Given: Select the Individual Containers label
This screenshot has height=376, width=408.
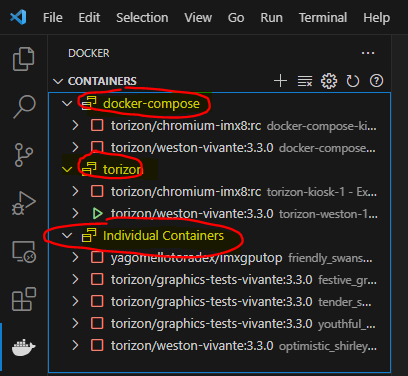Looking at the screenshot, I should pyautogui.click(x=163, y=236).
